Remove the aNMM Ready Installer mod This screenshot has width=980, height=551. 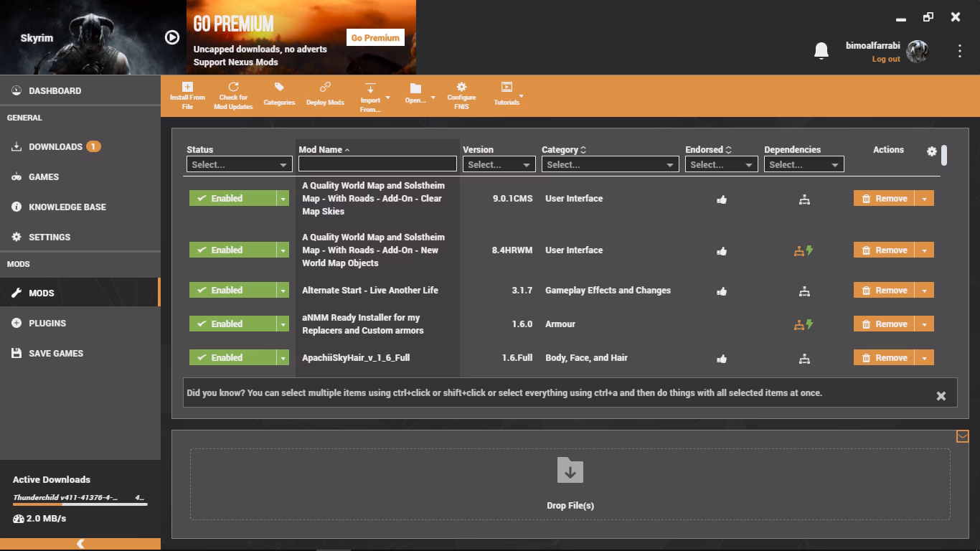(884, 324)
